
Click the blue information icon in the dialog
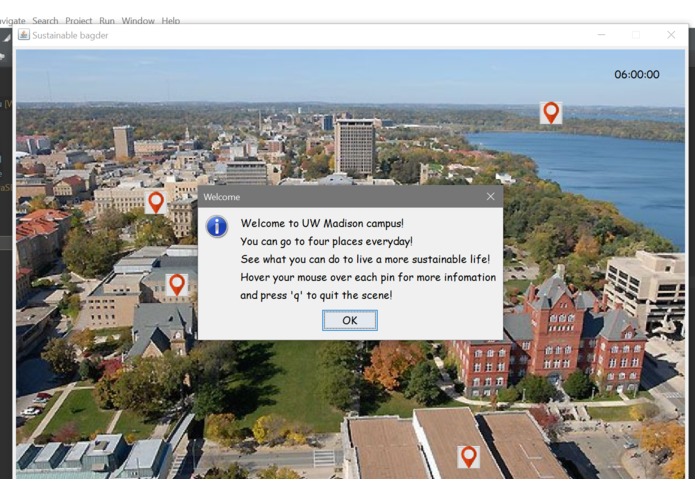click(x=217, y=226)
